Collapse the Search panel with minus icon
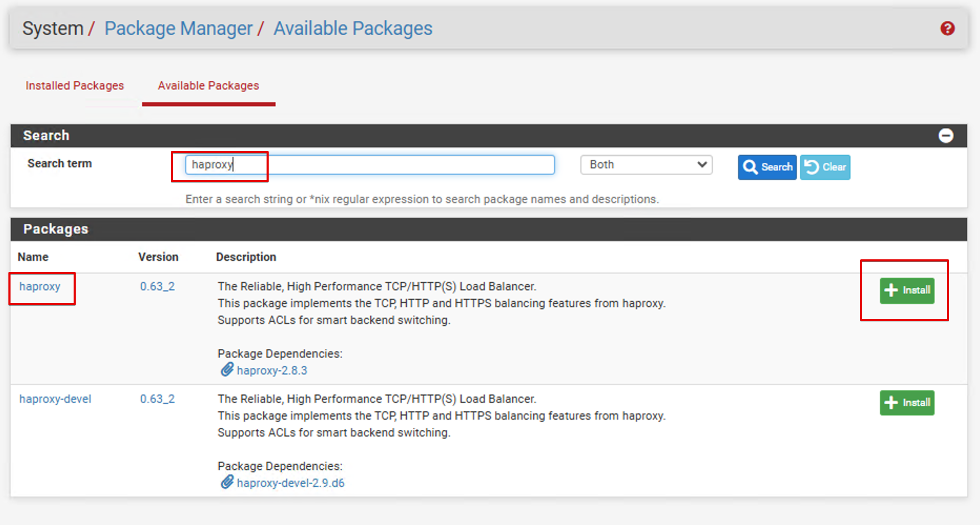Image resolution: width=980 pixels, height=525 pixels. [945, 136]
